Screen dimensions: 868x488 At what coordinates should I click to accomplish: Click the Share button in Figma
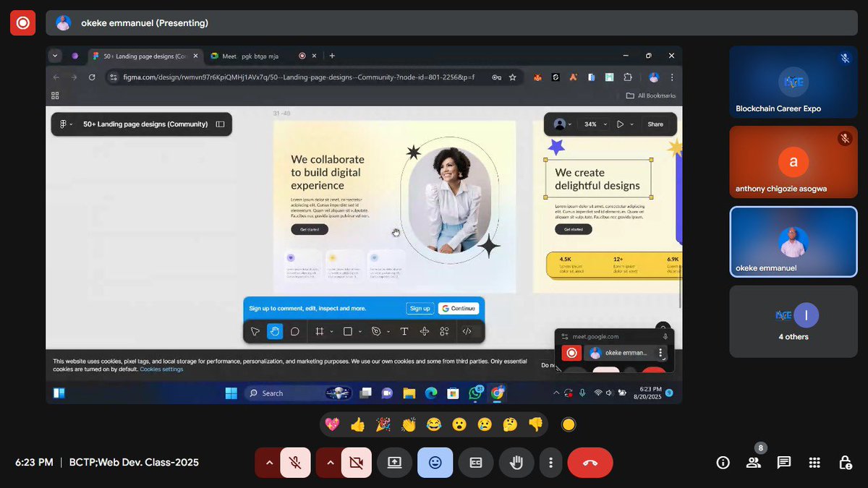(655, 124)
